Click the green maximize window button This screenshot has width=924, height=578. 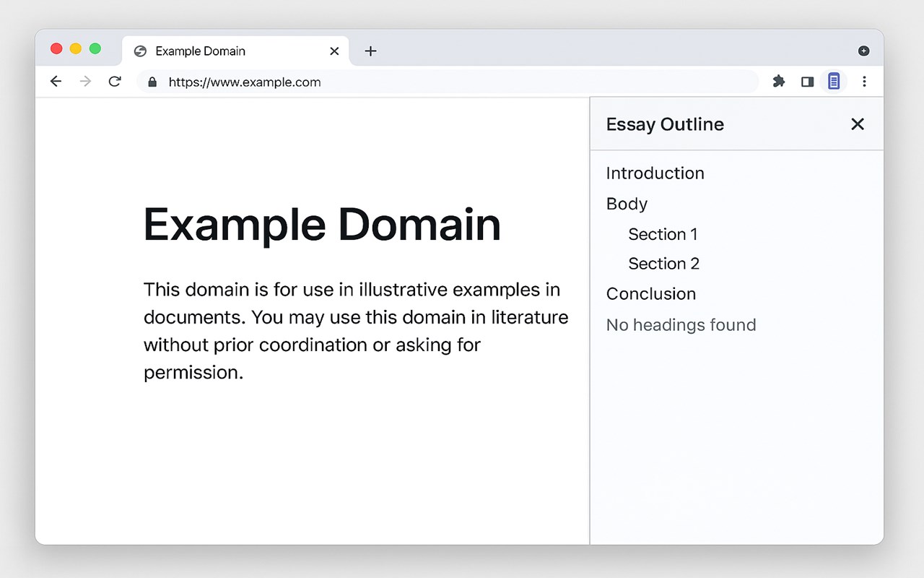(95, 48)
